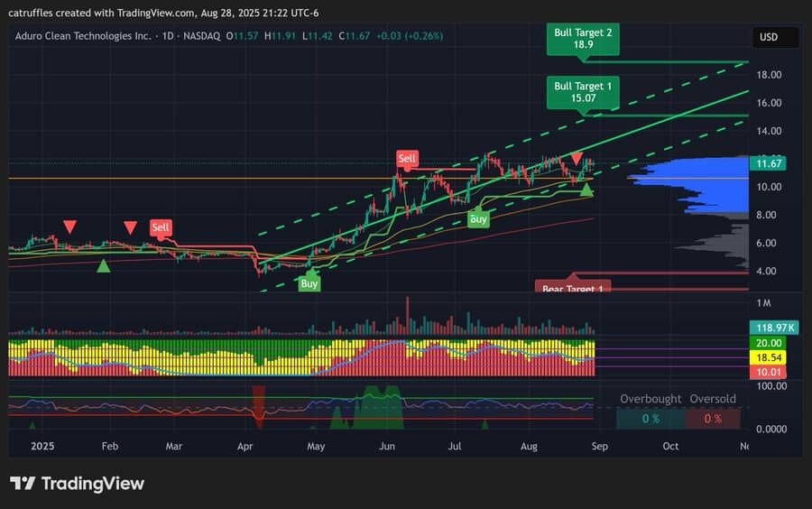Click the 14.00 price axis label
This screenshot has height=509, width=812.
[x=769, y=131]
